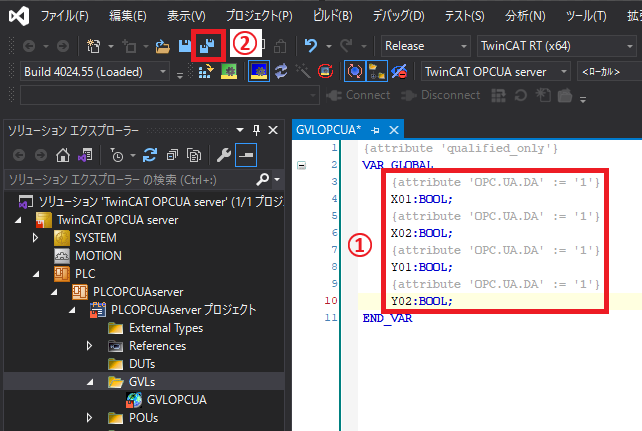Click the Save All toolbar icon
Screen dimensions: 642x431
[x=208, y=46]
